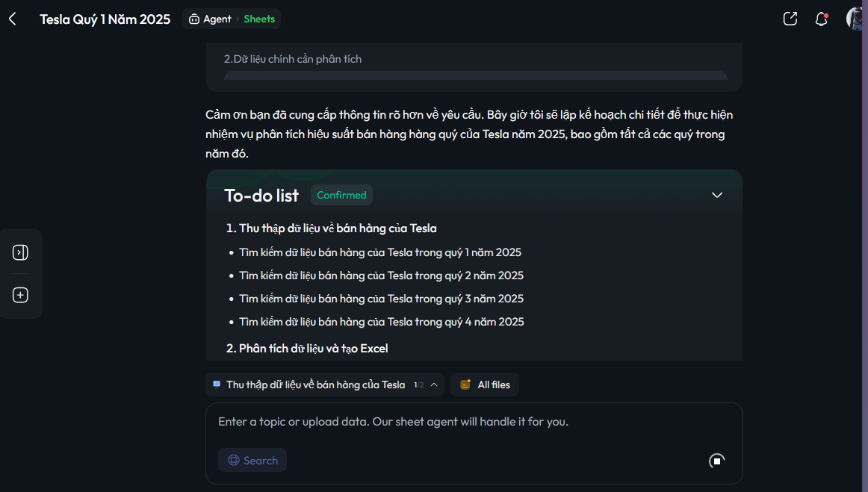Click the Confirmed status badge
The image size is (868, 492).
[x=341, y=195]
